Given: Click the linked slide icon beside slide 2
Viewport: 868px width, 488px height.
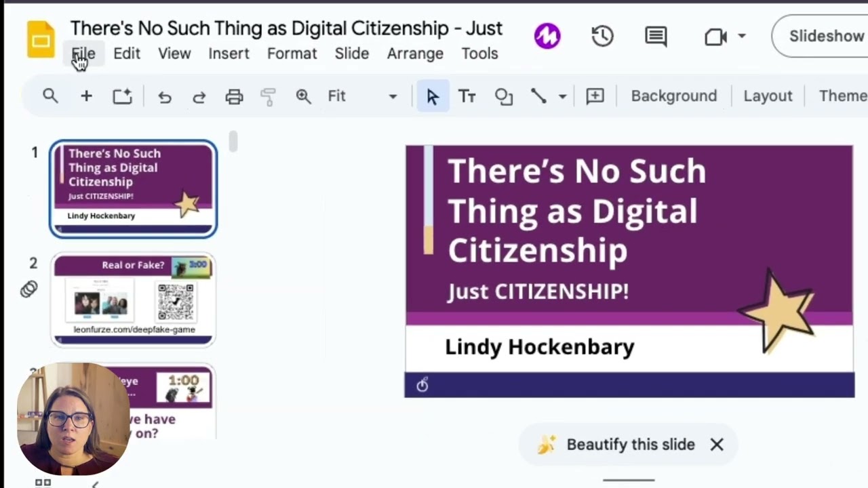Looking at the screenshot, I should (x=28, y=289).
